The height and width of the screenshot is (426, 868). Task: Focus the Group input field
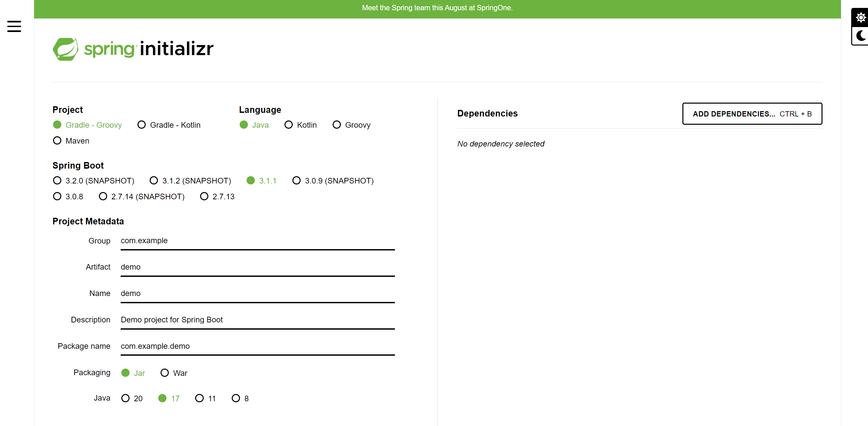point(257,241)
